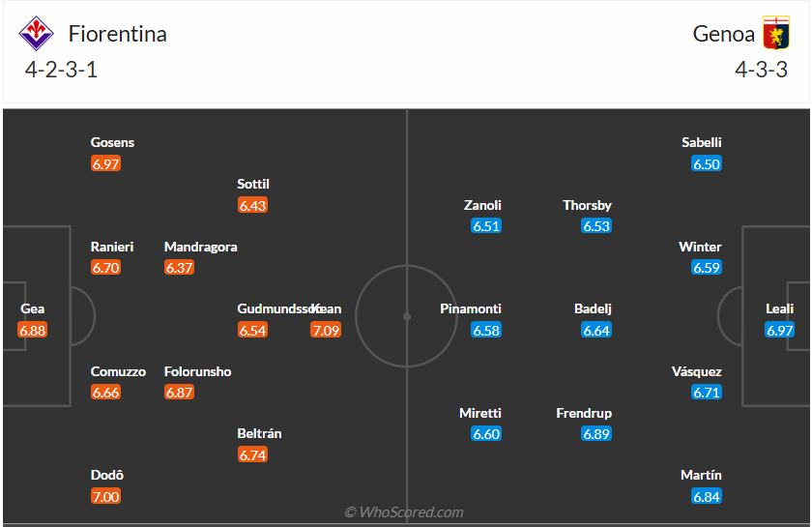Click the Fiorentina club crest icon
Screen dimensions: 812x527
[37, 34]
